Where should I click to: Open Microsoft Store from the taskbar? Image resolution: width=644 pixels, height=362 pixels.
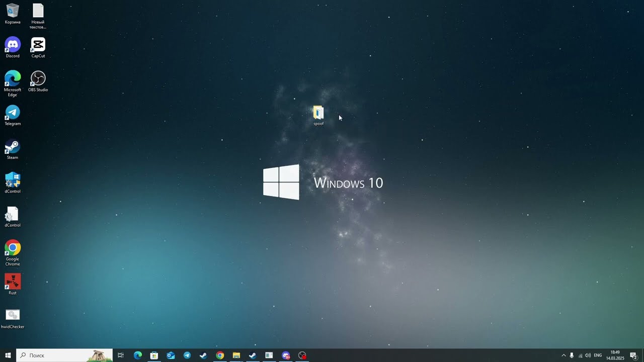click(x=154, y=355)
